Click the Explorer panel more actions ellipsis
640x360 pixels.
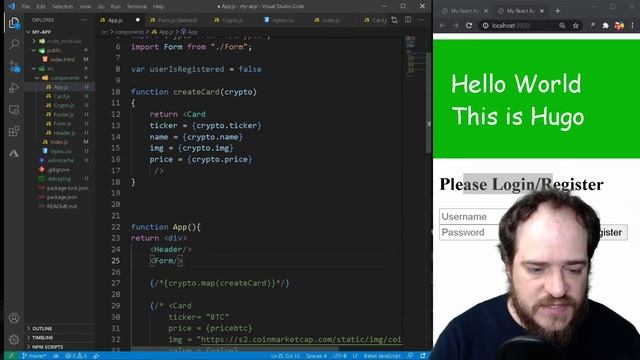84,20
